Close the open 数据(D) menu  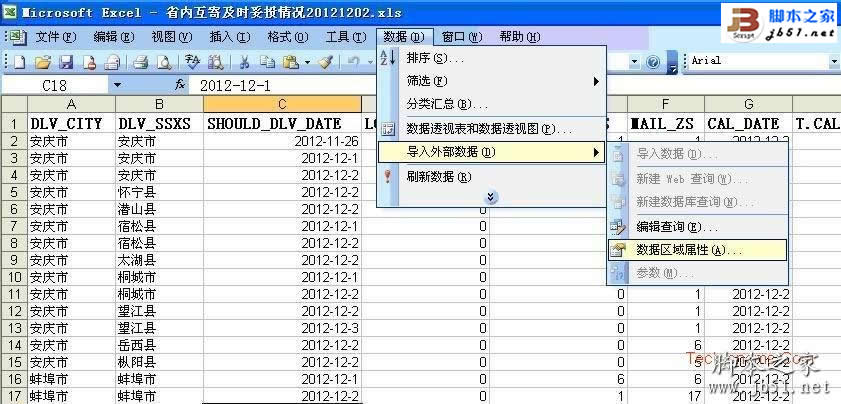coord(404,37)
